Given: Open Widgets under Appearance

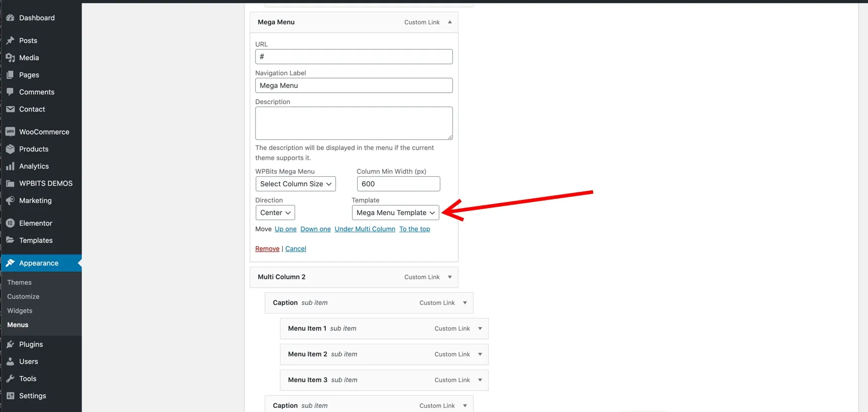Looking at the screenshot, I should 20,311.
